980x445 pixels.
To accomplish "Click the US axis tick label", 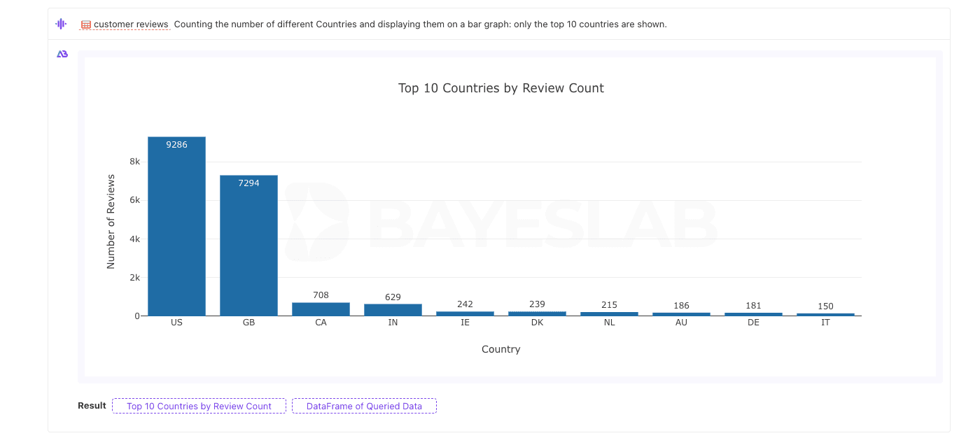I will coord(176,323).
